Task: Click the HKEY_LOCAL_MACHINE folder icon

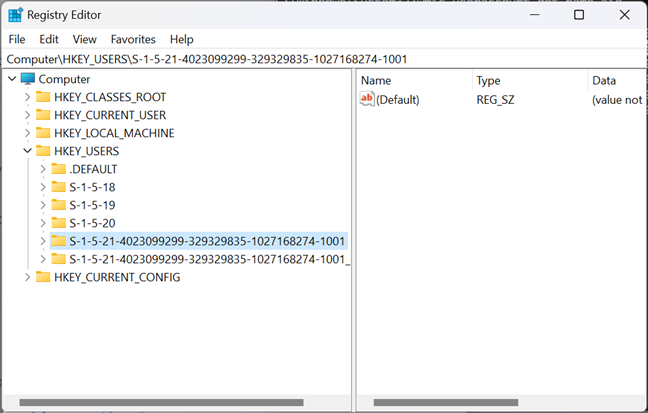Action: pos(43,133)
